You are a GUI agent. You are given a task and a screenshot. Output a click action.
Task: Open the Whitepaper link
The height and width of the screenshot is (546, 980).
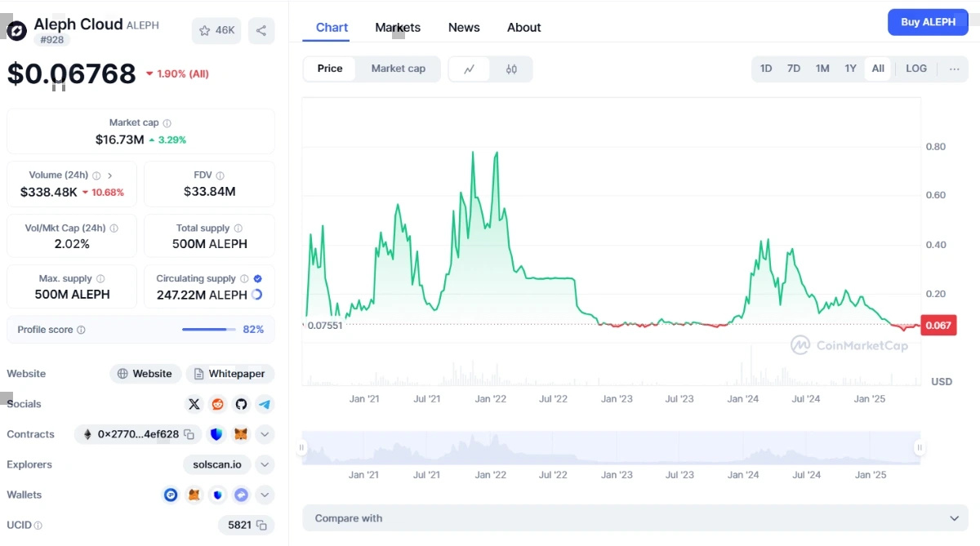pyautogui.click(x=230, y=374)
